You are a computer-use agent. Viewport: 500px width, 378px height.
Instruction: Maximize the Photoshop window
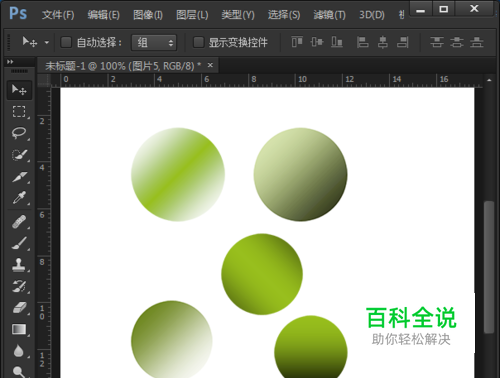pyautogui.click(x=444, y=9)
